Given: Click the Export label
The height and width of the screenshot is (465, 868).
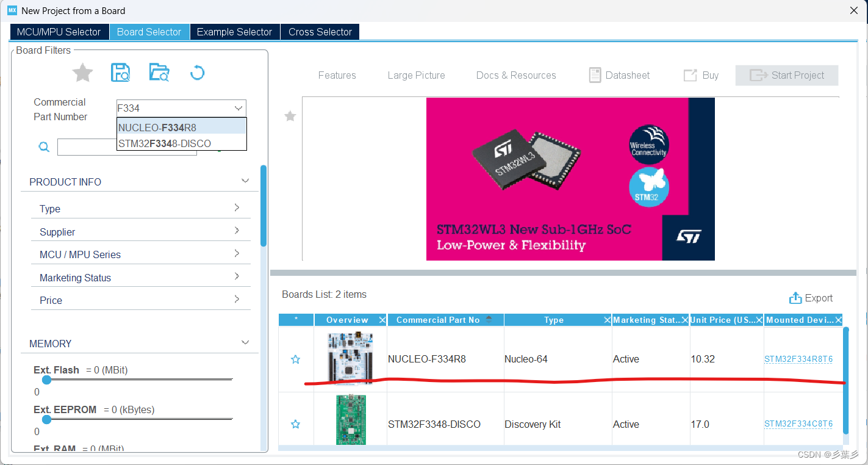Looking at the screenshot, I should pyautogui.click(x=819, y=298).
